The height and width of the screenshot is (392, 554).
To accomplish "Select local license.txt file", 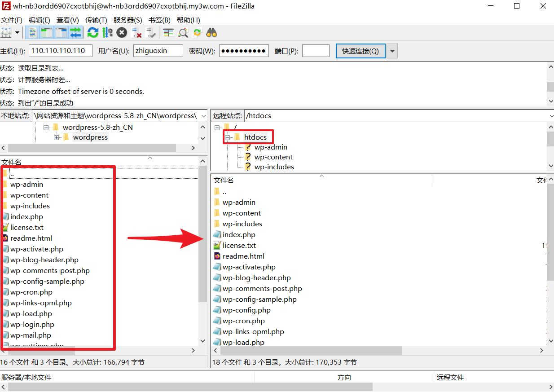I will pyautogui.click(x=27, y=228).
